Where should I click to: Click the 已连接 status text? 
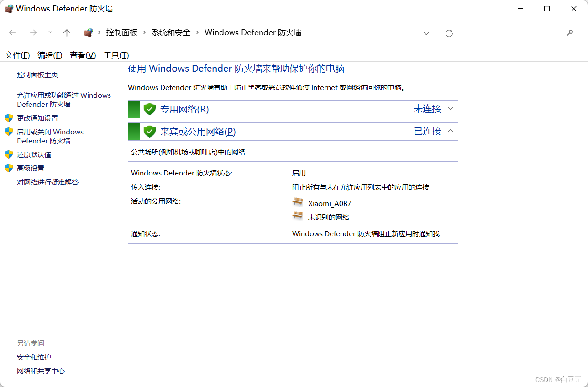(x=427, y=131)
